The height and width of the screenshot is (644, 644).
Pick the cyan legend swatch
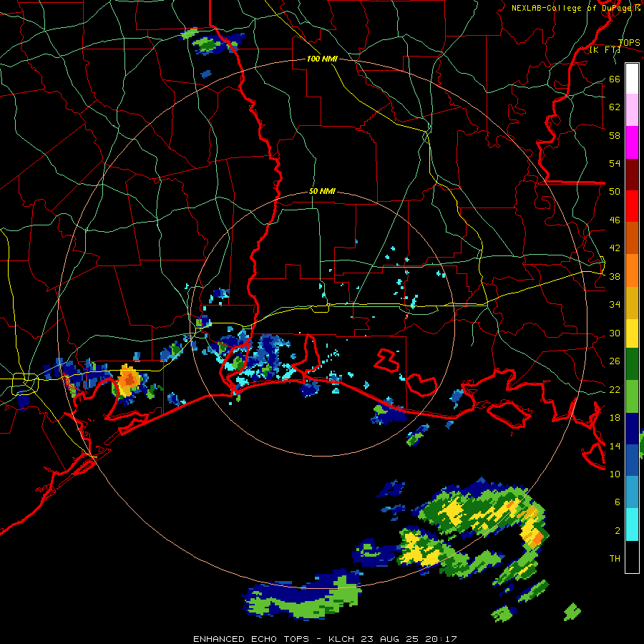pos(632,525)
